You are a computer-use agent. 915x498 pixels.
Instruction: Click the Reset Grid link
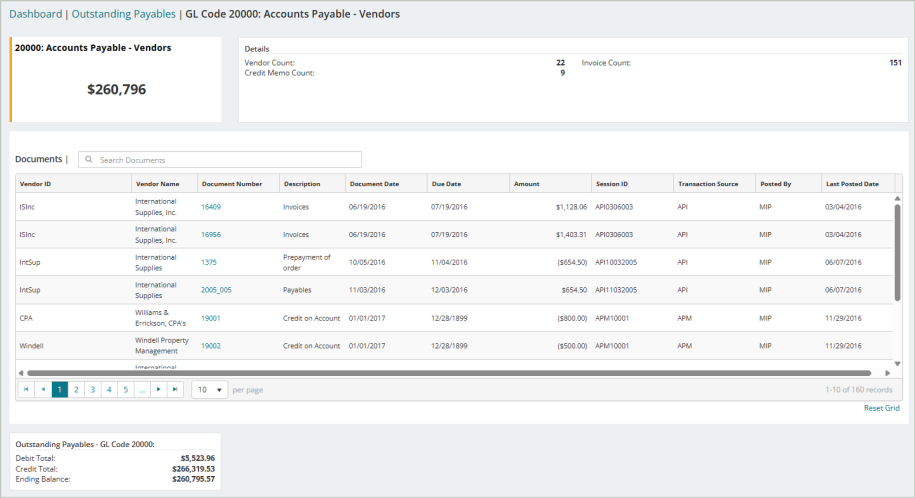881,408
